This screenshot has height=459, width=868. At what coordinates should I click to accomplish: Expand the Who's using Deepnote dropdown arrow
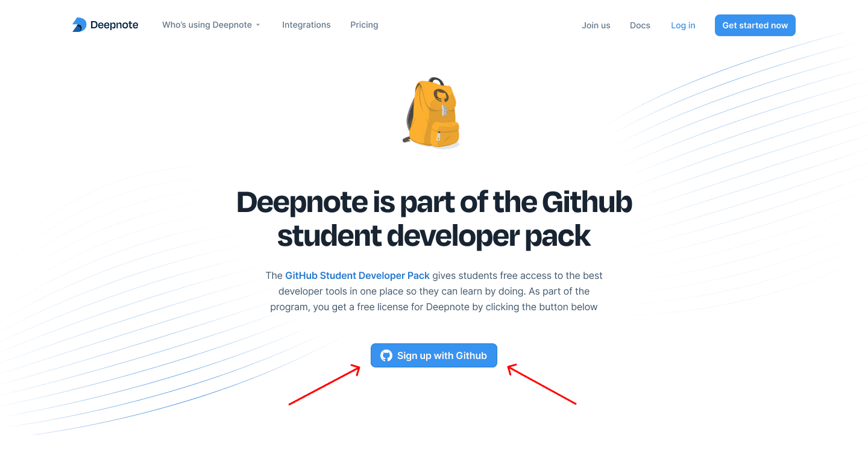tap(258, 25)
